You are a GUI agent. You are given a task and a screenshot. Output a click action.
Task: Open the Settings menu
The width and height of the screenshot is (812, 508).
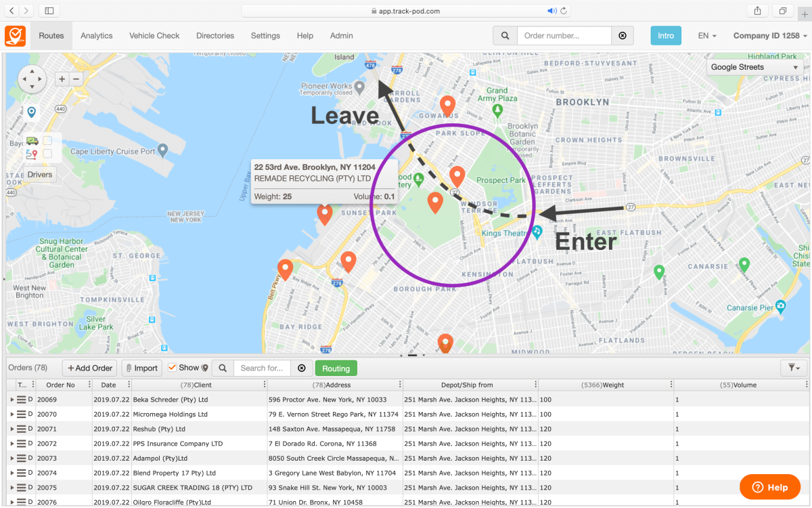pyautogui.click(x=265, y=36)
